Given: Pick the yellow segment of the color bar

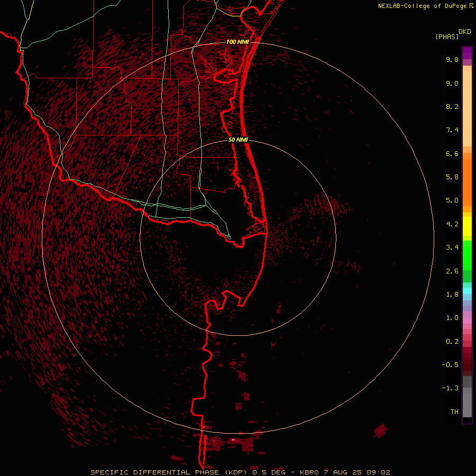Looking at the screenshot, I should click(x=467, y=226).
